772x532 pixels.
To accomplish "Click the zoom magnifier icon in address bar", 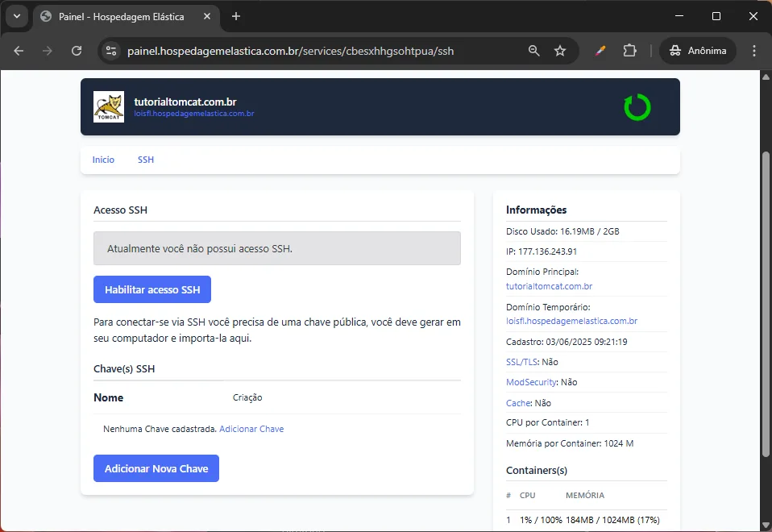I will tap(533, 51).
